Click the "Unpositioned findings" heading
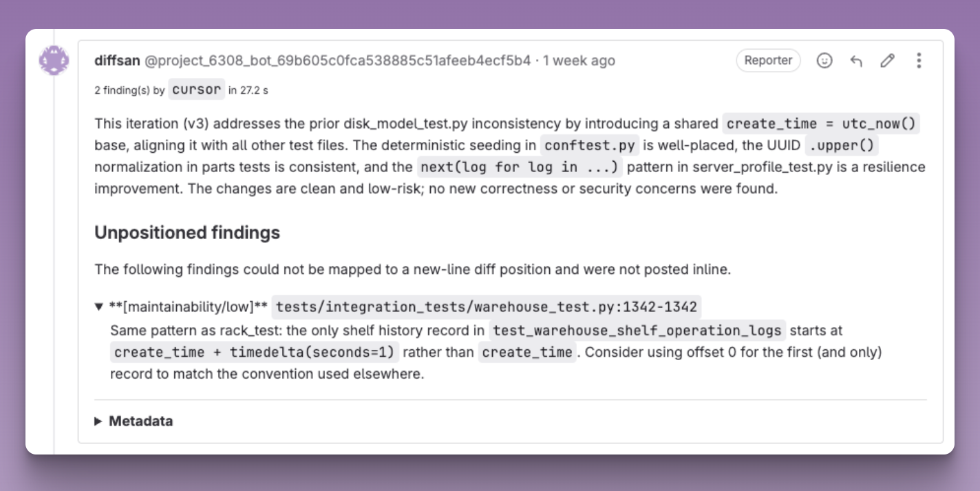This screenshot has width=980, height=491. [187, 233]
